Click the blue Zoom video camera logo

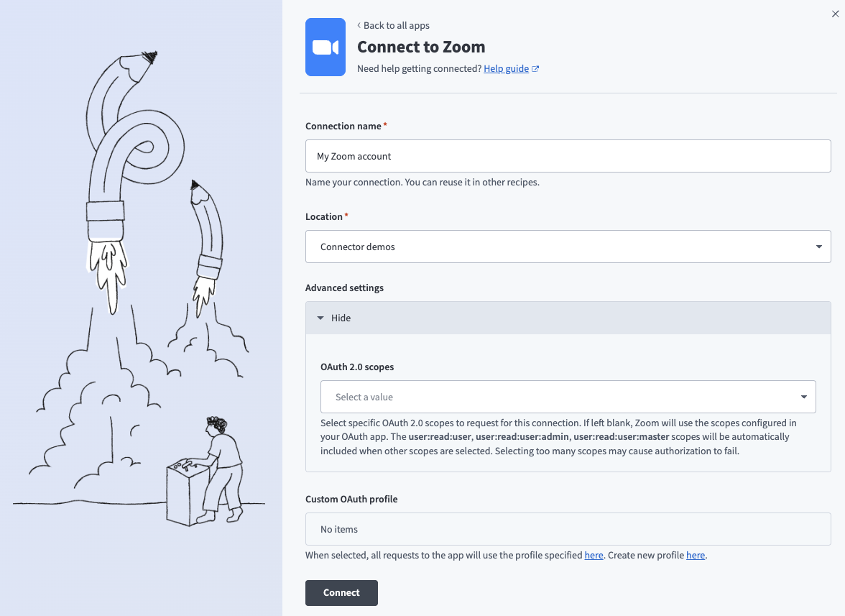(x=325, y=47)
